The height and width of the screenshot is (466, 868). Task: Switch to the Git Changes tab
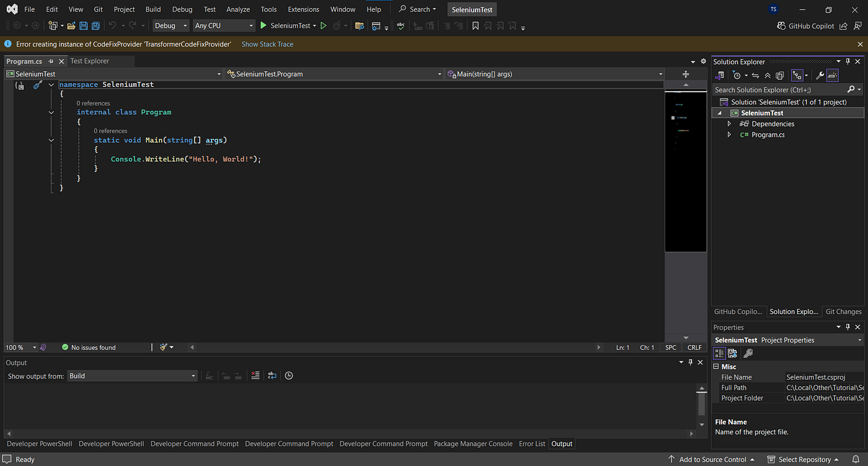(x=844, y=311)
